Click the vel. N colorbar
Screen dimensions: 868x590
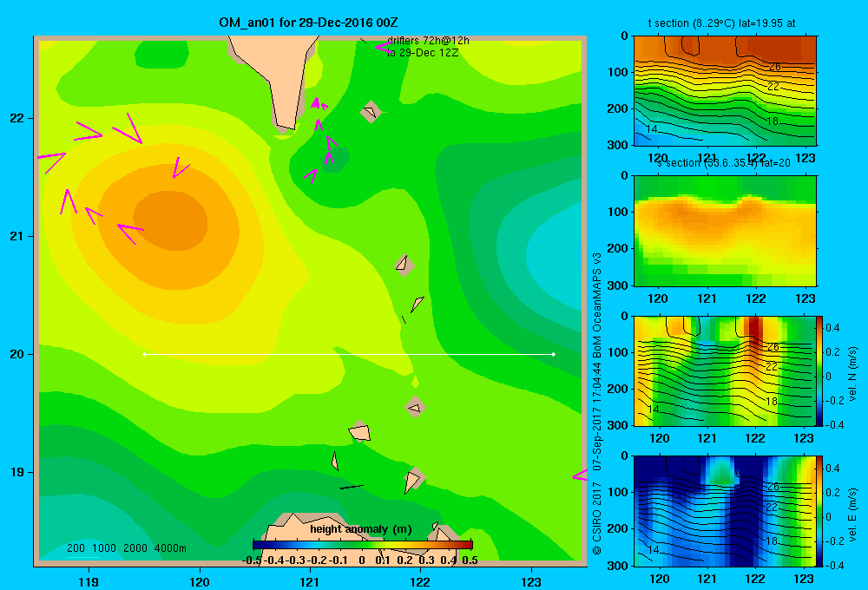[819, 370]
